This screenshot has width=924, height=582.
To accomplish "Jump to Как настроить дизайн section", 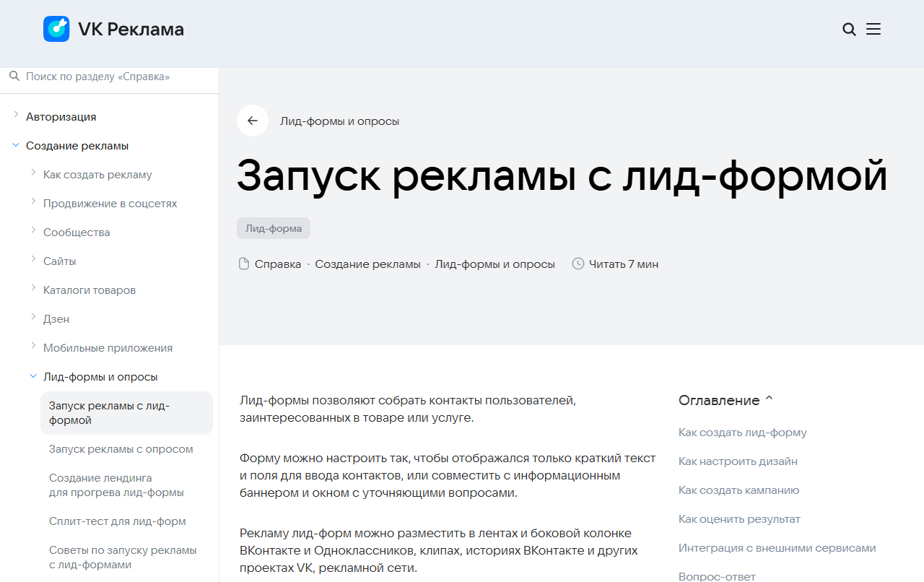I will (738, 461).
